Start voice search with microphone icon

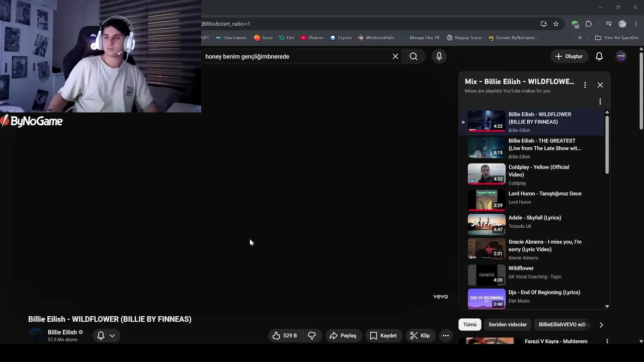pos(439,56)
